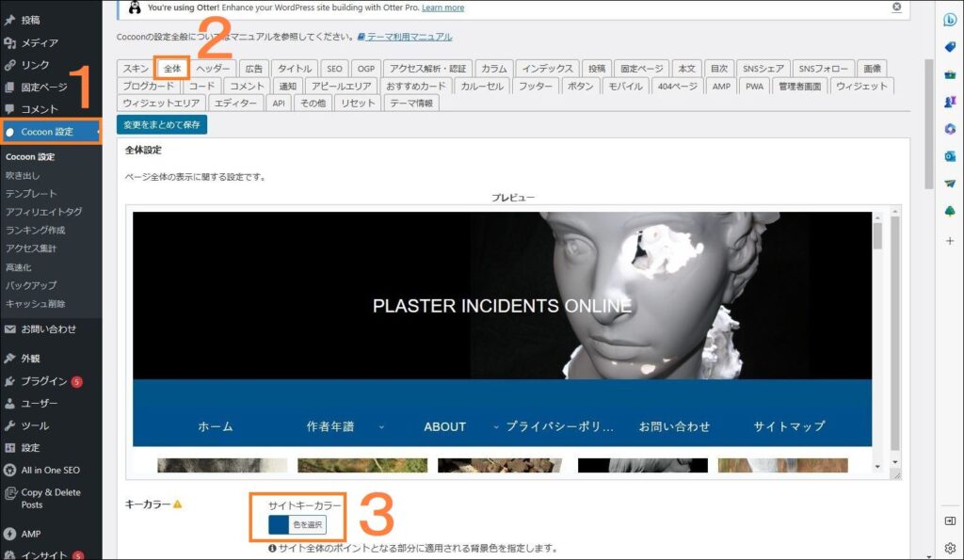
Task: Open the toolbox icon in the browser sidebar
Action: point(950,74)
